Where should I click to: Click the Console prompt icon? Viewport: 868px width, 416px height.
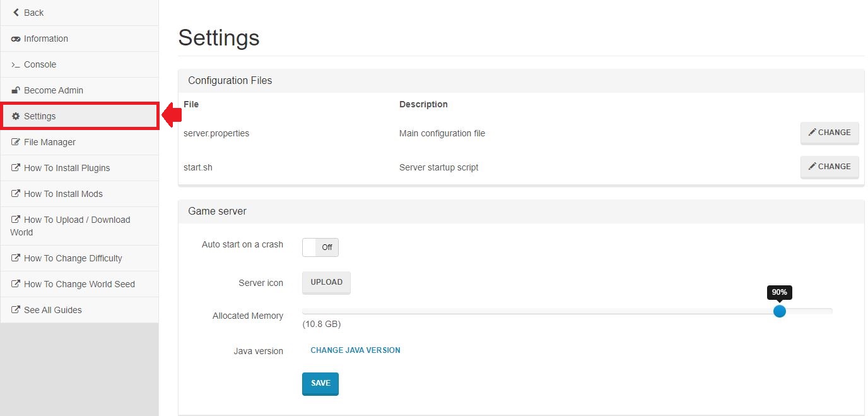tap(16, 65)
